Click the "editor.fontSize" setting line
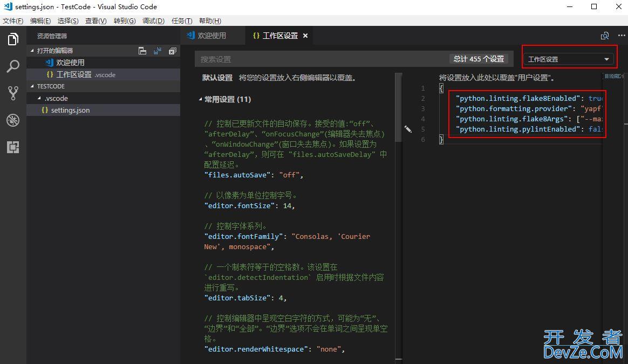This screenshot has height=364, width=628. click(x=249, y=206)
